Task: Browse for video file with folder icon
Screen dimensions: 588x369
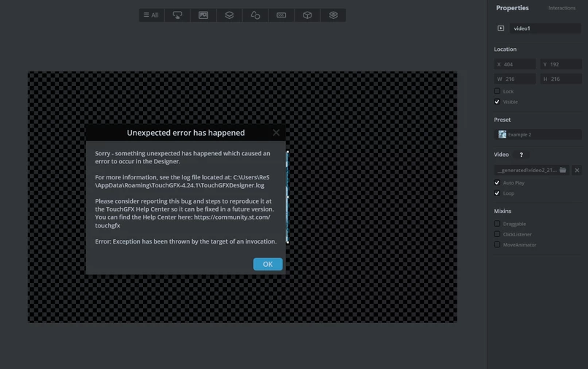Action: [563, 170]
